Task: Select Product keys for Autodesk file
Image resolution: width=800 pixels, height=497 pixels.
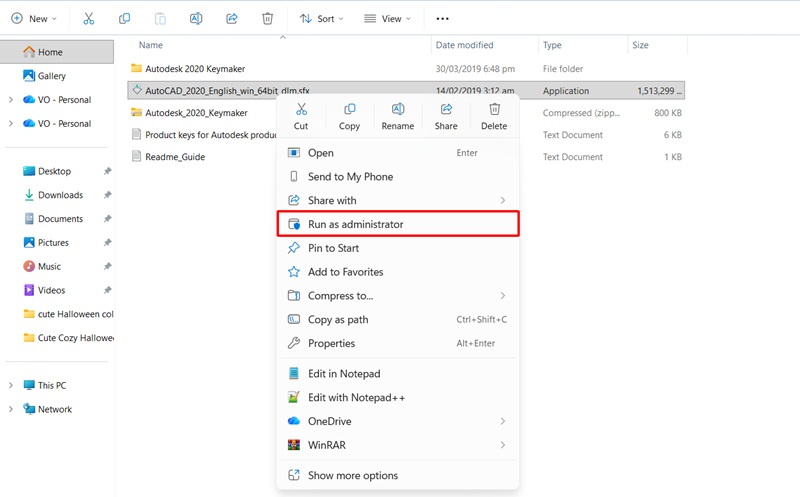Action: [211, 135]
